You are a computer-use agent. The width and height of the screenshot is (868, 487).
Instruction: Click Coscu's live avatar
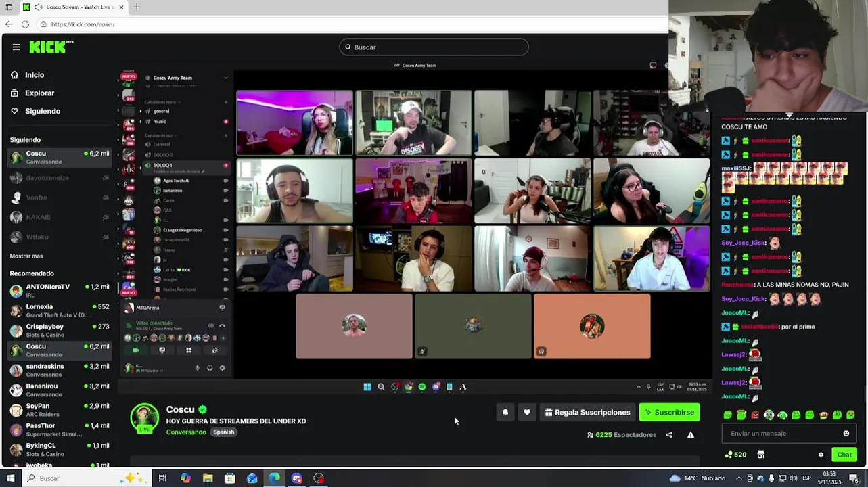pos(144,418)
